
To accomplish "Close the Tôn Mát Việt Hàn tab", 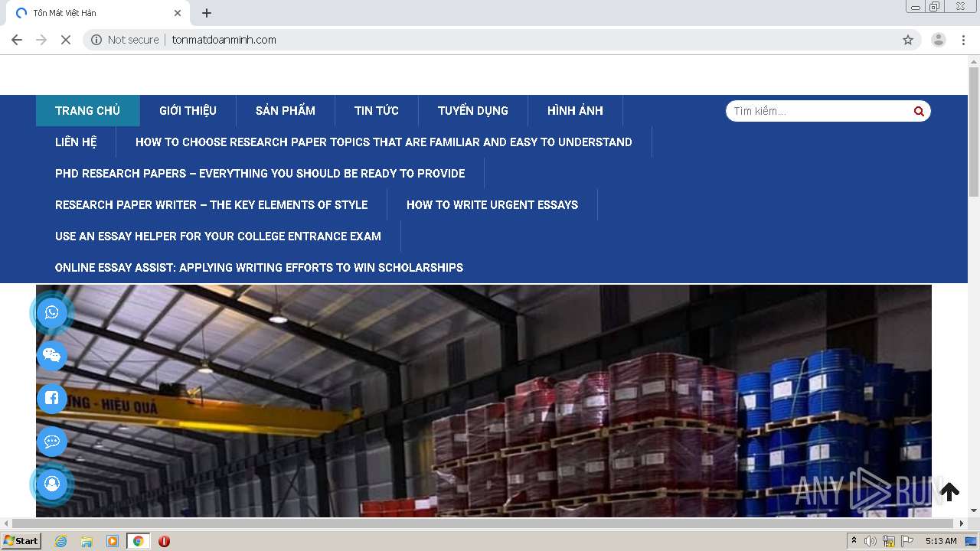I will tap(178, 13).
